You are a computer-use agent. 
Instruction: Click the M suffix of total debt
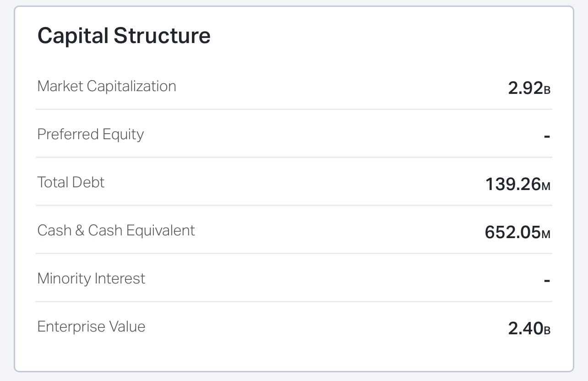(x=546, y=186)
